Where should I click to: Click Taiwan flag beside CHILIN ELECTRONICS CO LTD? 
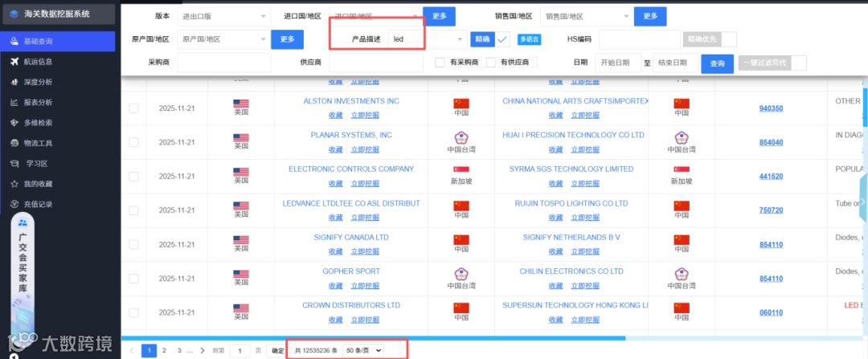click(x=682, y=274)
